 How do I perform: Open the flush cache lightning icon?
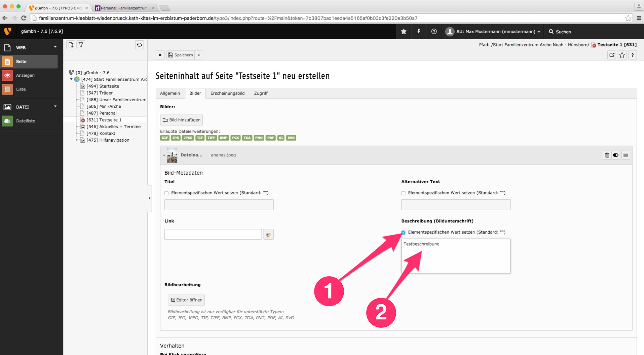(x=419, y=32)
